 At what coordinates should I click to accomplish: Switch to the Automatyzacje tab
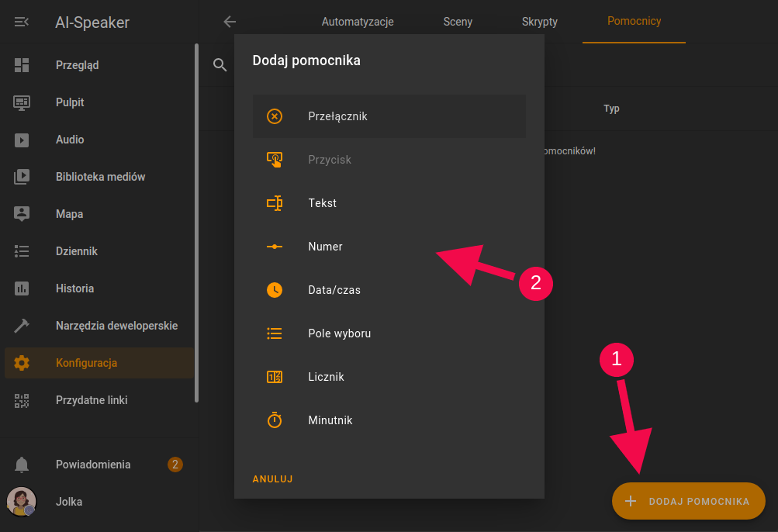point(358,22)
